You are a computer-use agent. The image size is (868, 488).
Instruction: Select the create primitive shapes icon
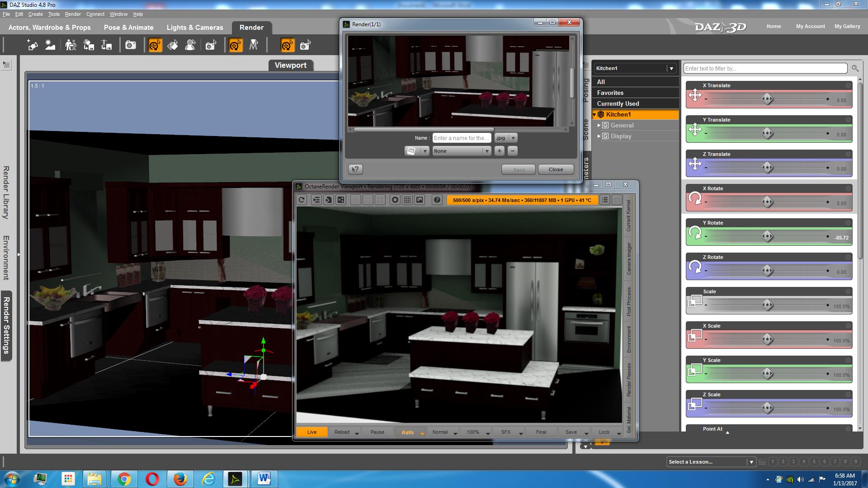[33, 45]
